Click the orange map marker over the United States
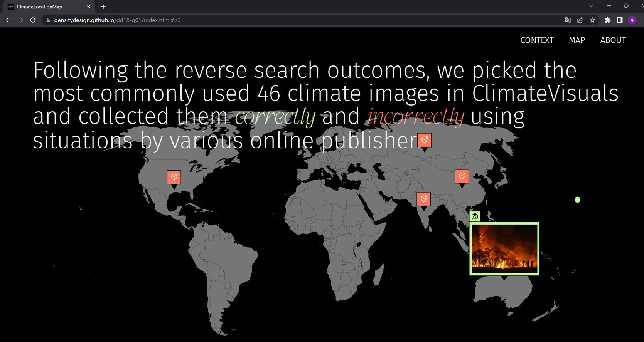Screen dimensions: 644x342 click(x=174, y=178)
